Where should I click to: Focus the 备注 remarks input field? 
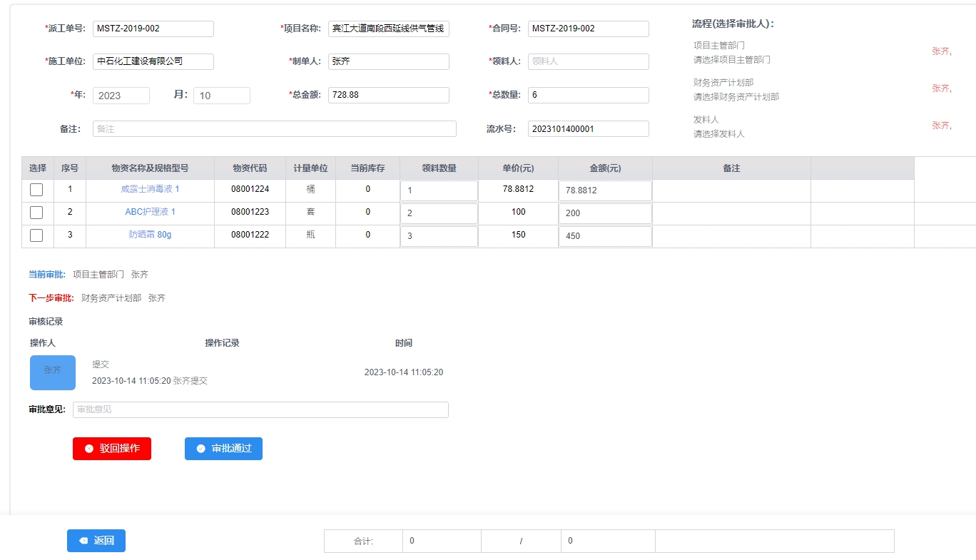click(x=274, y=129)
